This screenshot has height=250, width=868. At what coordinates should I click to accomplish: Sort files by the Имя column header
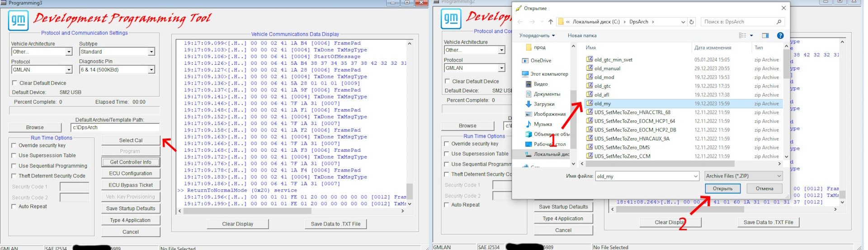coord(590,48)
